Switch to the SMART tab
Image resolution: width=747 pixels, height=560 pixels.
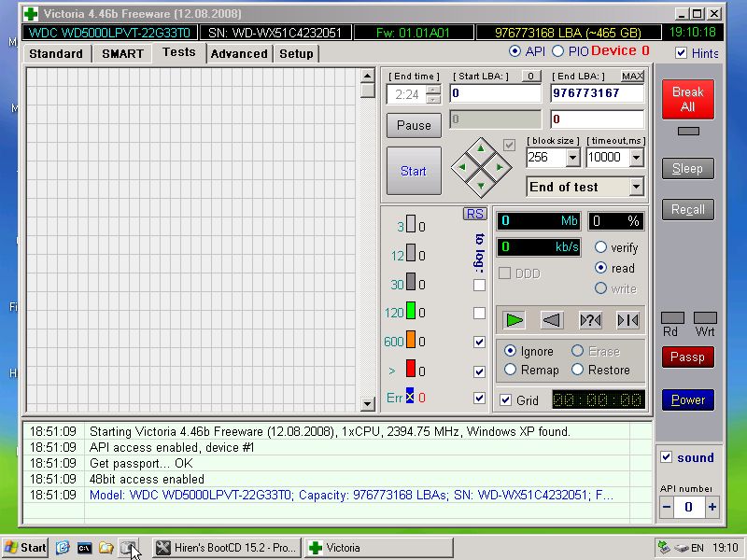[122, 53]
